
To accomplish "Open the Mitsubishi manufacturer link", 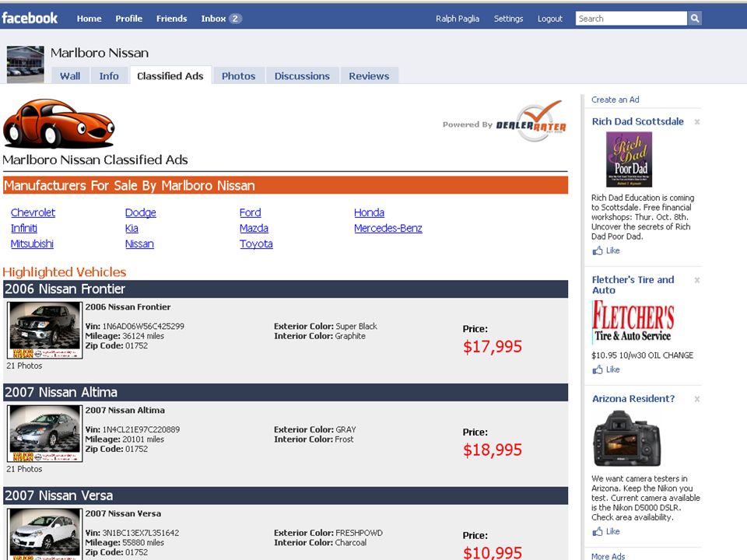I will 32,243.
